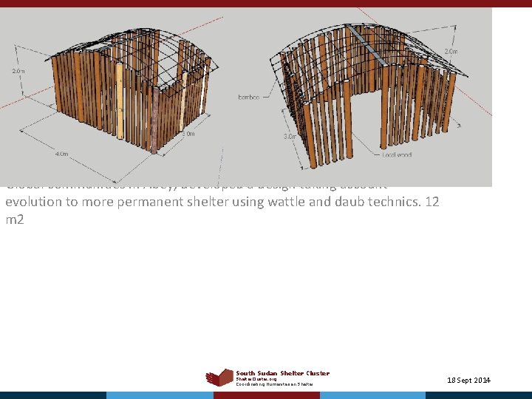Click the "Coordinating Humanitarian Shelter" tagline
The height and width of the screenshot is (399, 532).
pyautogui.click(x=274, y=384)
